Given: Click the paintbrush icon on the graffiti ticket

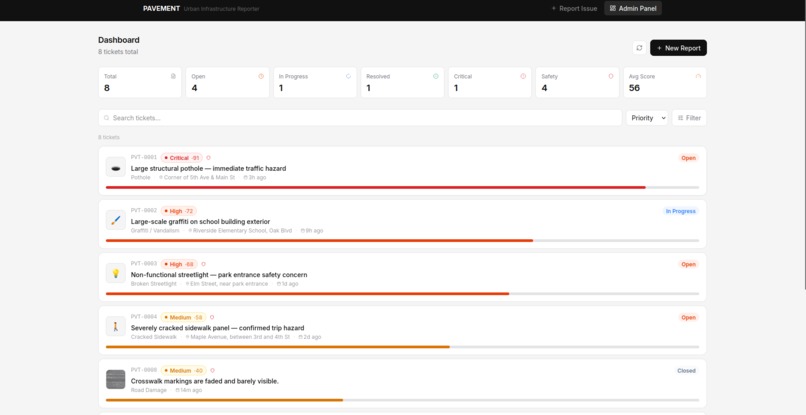Looking at the screenshot, I should (116, 220).
